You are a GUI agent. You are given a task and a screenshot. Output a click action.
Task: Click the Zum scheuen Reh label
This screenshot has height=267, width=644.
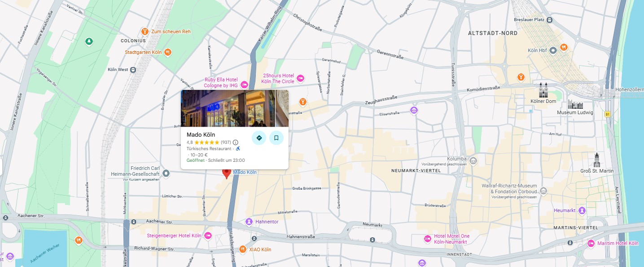click(171, 31)
